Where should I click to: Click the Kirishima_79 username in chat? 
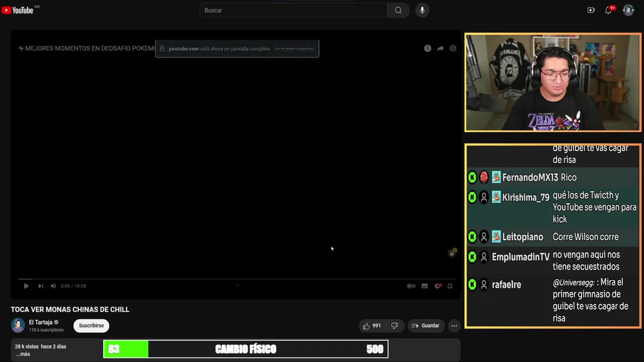526,198
